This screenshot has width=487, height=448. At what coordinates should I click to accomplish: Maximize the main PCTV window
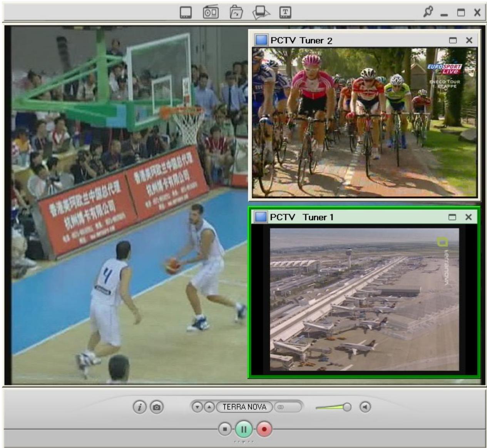(x=461, y=13)
